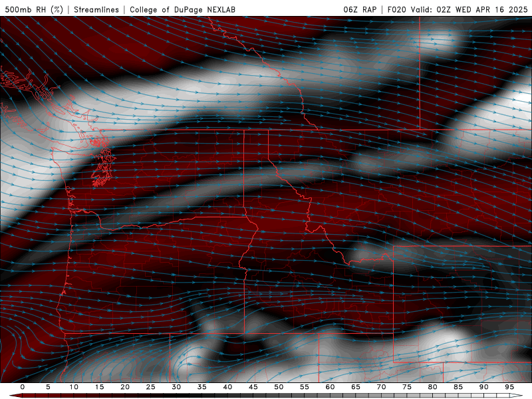Click the colorbar label "55"
The width and height of the screenshot is (532, 399).
(305, 387)
